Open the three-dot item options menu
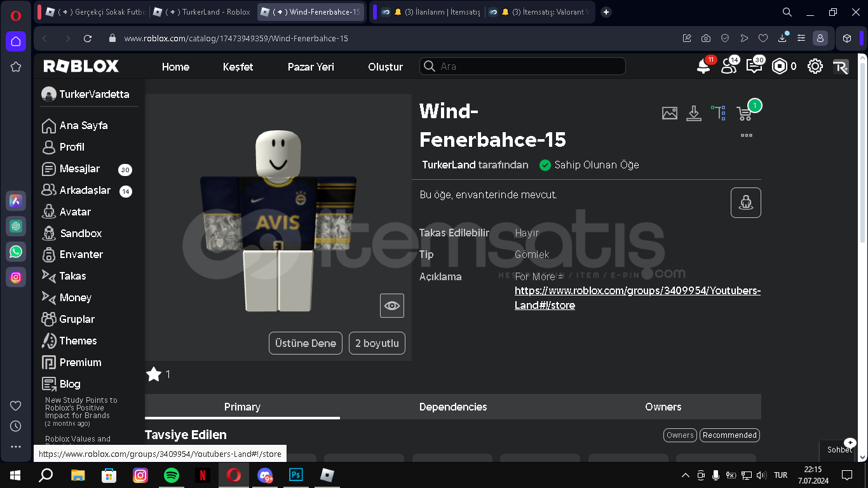This screenshot has width=868, height=488. click(x=747, y=135)
